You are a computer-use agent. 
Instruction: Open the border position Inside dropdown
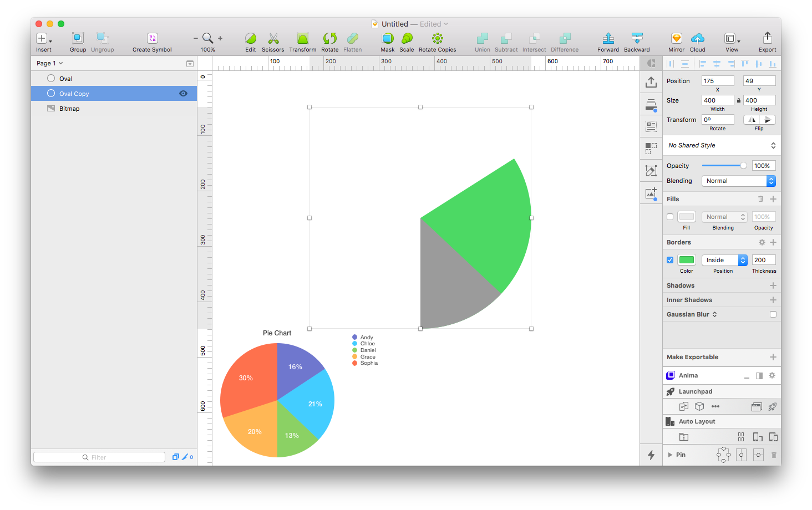[x=724, y=260]
